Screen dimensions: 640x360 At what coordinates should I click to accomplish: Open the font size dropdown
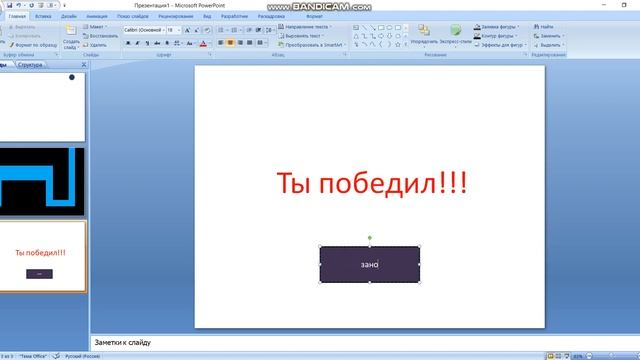point(179,30)
